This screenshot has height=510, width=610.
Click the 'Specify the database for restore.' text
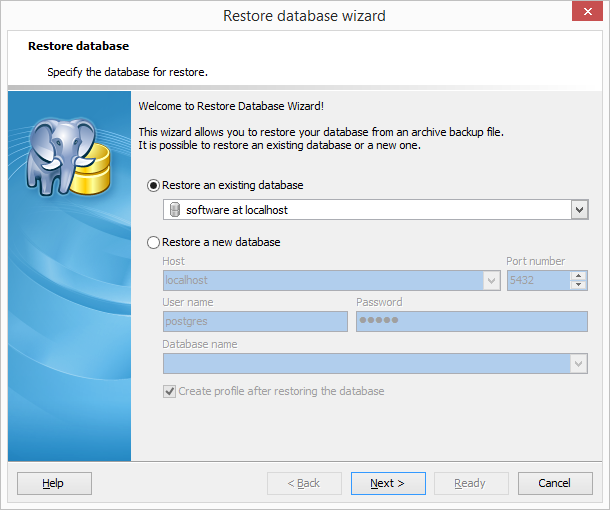127,72
